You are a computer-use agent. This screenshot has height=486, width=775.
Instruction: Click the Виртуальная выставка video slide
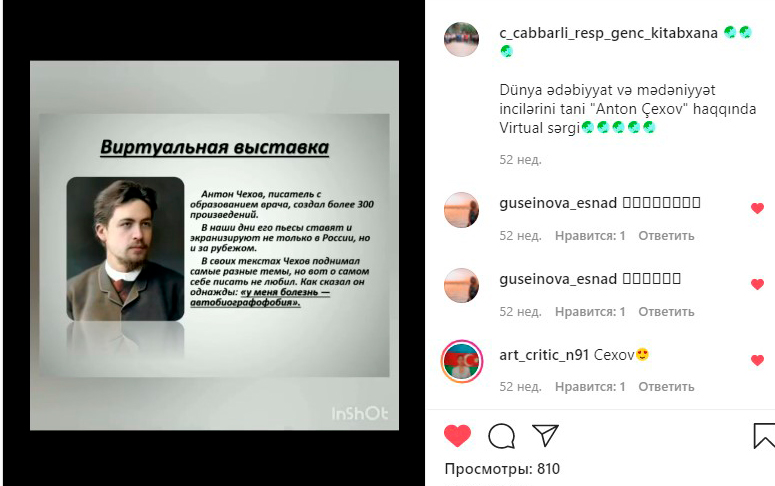(215, 245)
